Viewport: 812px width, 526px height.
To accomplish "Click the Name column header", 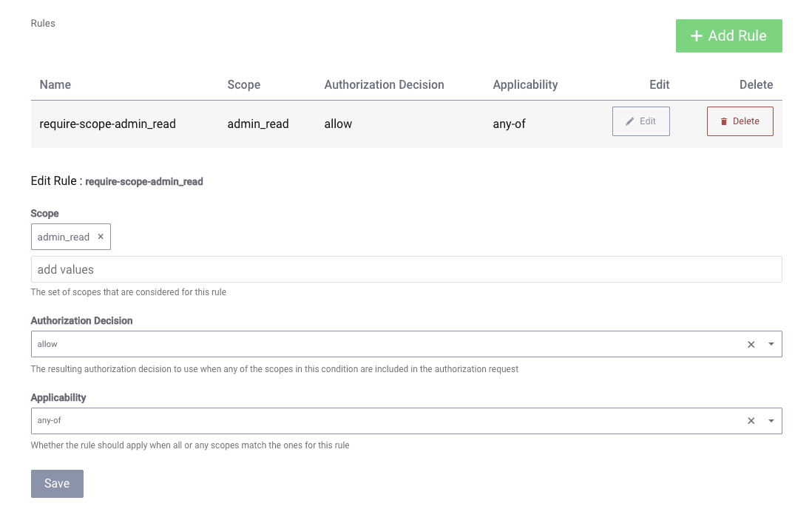I will click(x=55, y=84).
